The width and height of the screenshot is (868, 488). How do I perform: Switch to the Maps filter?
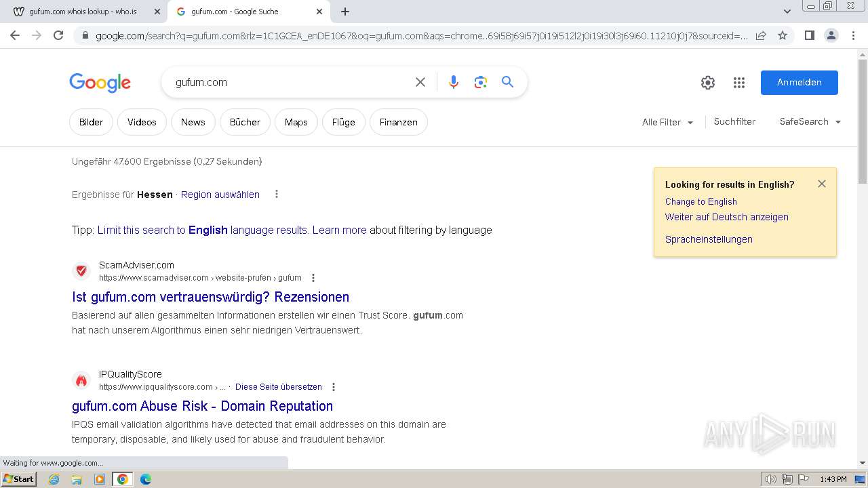(296, 122)
